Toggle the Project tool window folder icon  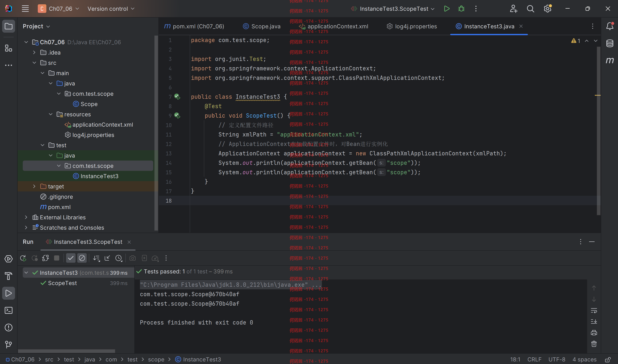point(9,26)
